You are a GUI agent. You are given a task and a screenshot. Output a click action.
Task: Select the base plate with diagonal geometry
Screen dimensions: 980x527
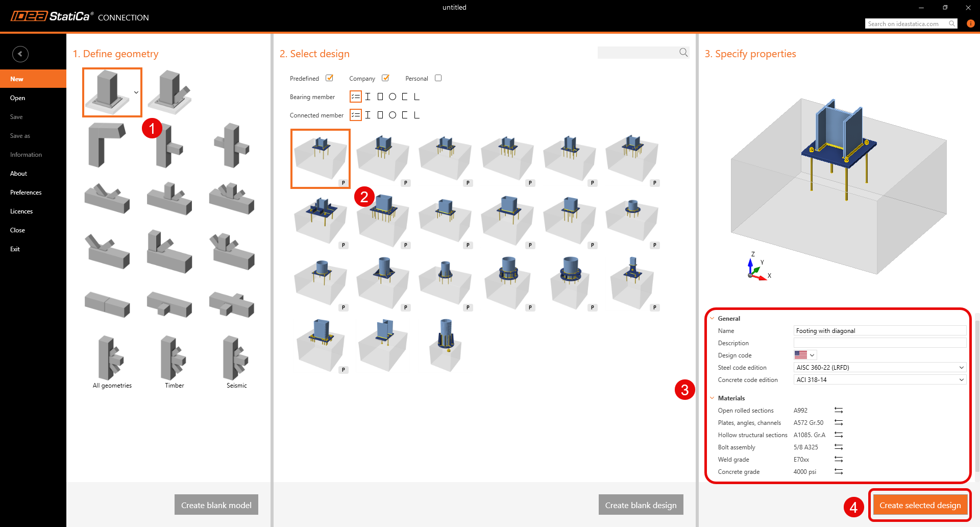169,92
